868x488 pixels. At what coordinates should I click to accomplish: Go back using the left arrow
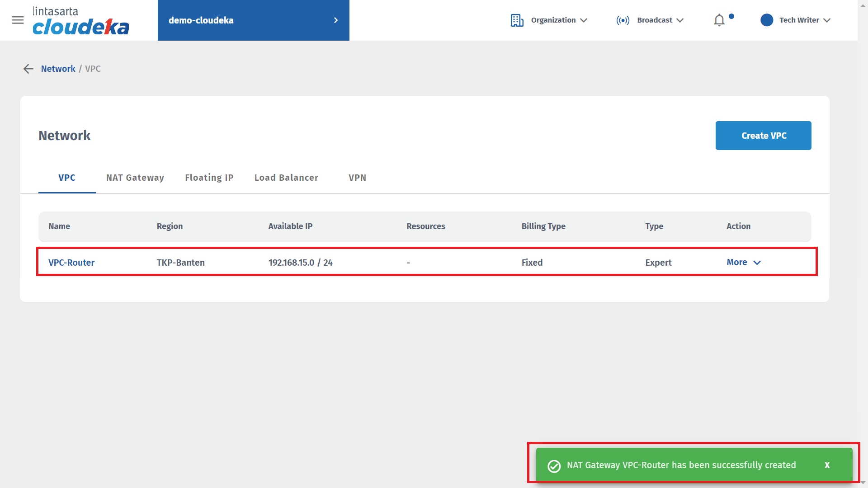(28, 69)
